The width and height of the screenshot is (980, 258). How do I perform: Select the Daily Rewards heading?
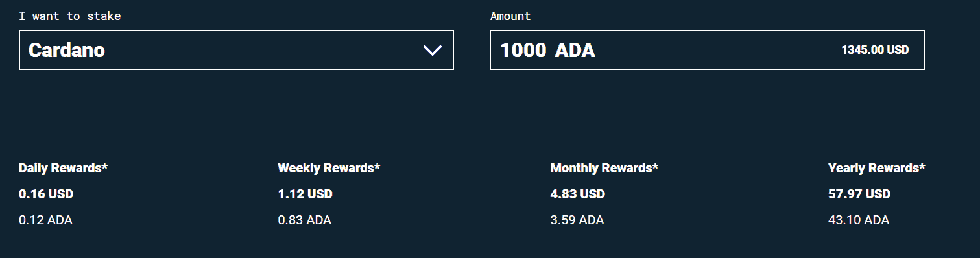[x=63, y=168]
